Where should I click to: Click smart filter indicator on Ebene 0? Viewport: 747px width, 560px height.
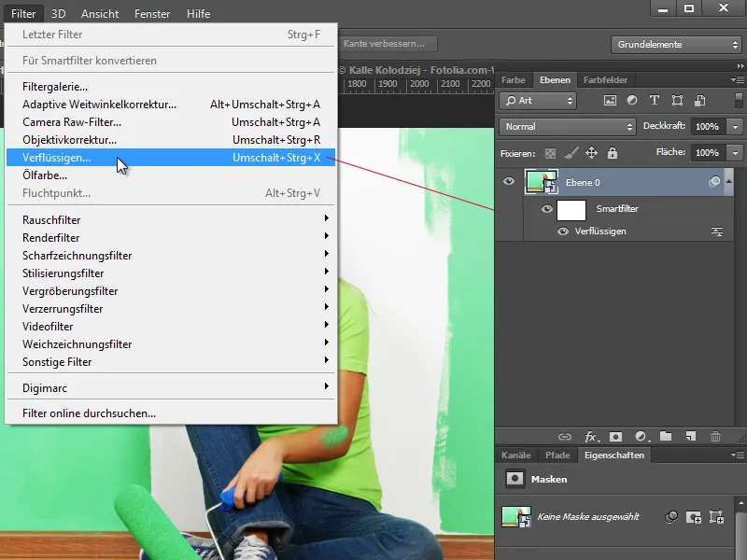click(x=714, y=181)
